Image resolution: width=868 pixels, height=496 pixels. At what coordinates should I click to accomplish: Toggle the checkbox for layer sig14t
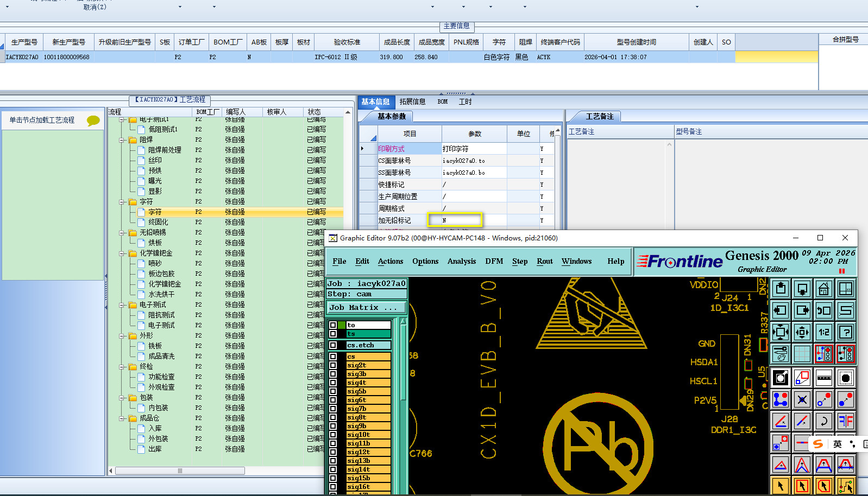pyautogui.click(x=333, y=469)
